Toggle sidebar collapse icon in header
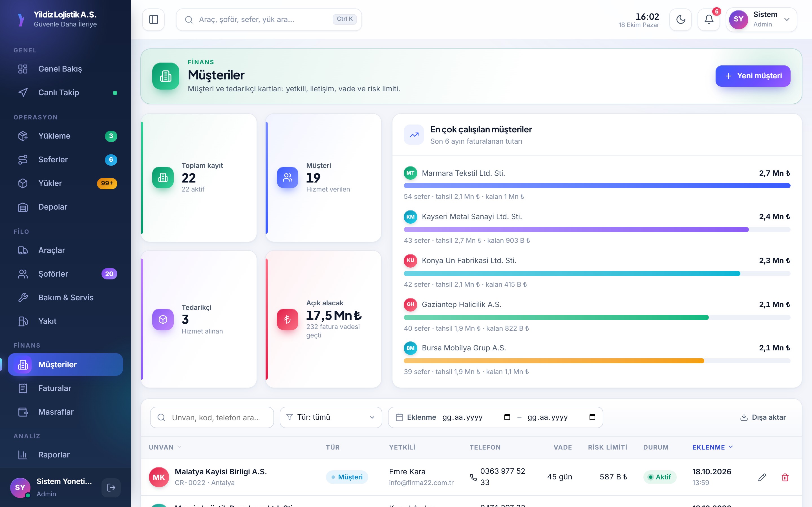The height and width of the screenshot is (507, 812). click(153, 19)
